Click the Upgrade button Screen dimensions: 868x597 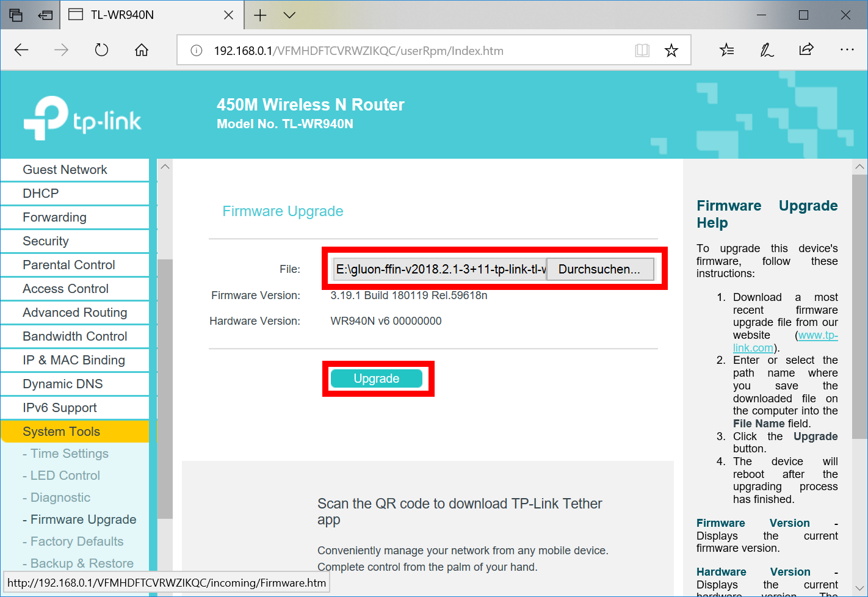click(377, 378)
